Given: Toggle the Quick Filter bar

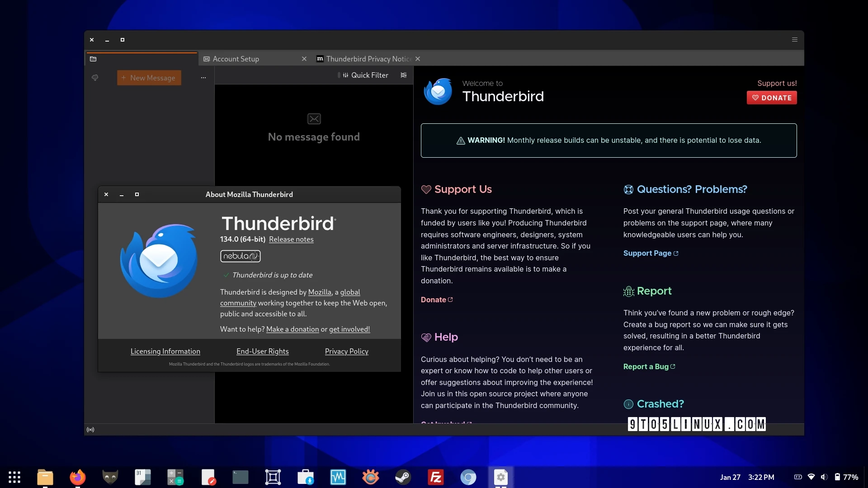Looking at the screenshot, I should (x=365, y=75).
